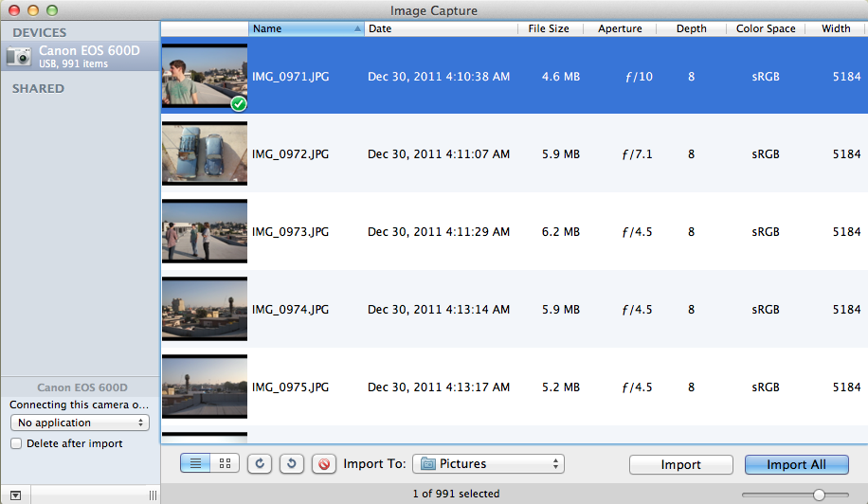The width and height of the screenshot is (868, 504).
Task: Open Import To Pictures dropdown
Action: point(488,464)
